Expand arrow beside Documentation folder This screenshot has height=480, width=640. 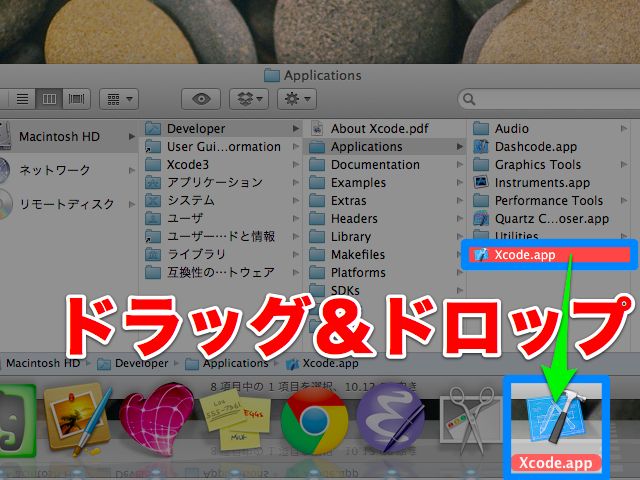460,165
